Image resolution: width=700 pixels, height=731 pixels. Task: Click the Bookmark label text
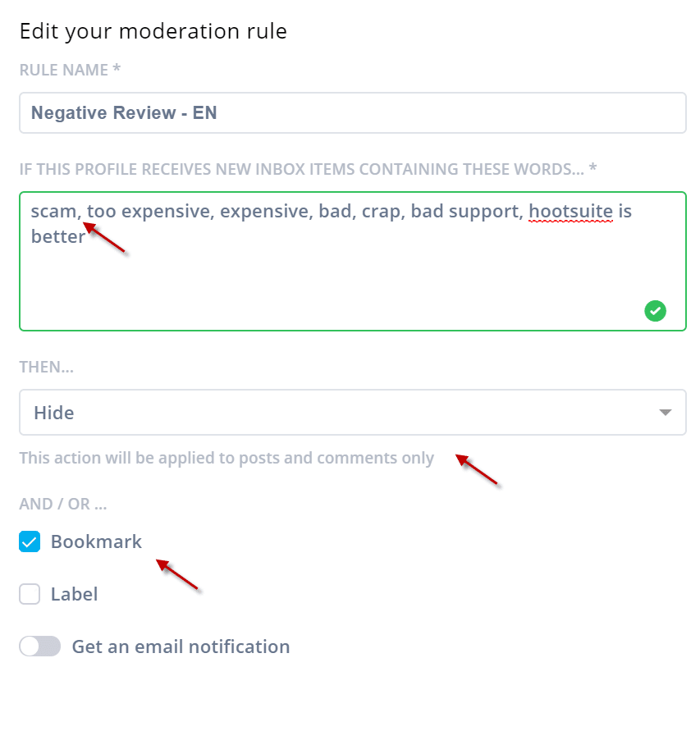coord(96,541)
